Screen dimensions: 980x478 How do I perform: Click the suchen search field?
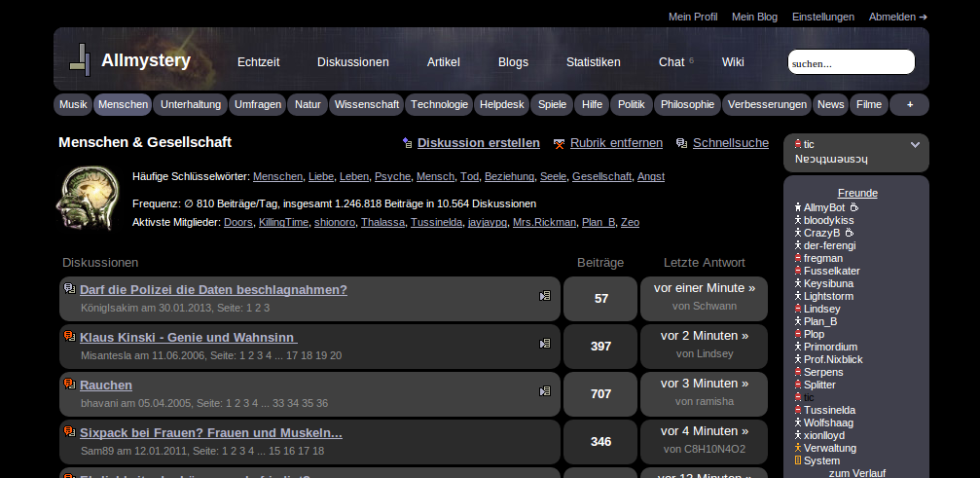[852, 62]
